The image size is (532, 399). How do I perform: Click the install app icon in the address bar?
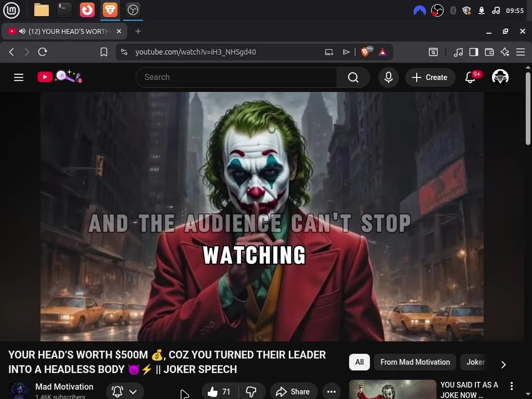pos(329,52)
